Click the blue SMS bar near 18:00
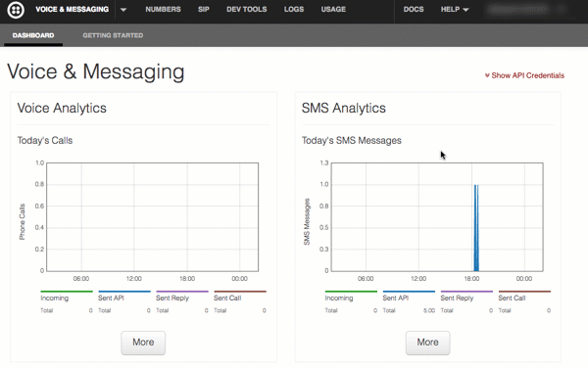588x368 pixels. [476, 228]
